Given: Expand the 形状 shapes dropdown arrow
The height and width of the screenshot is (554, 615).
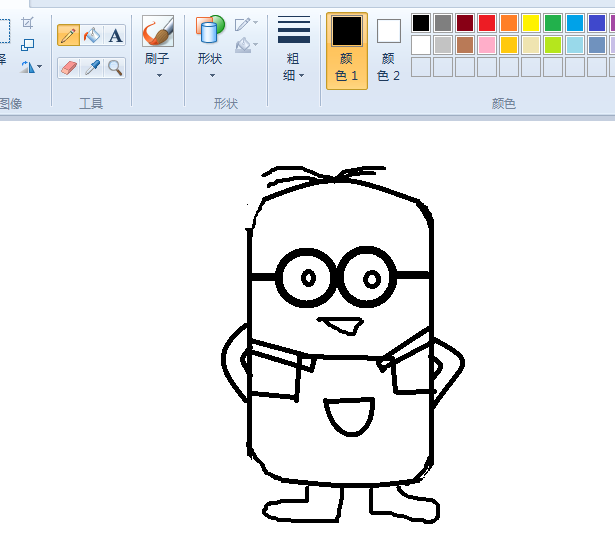Looking at the screenshot, I should pos(212,75).
